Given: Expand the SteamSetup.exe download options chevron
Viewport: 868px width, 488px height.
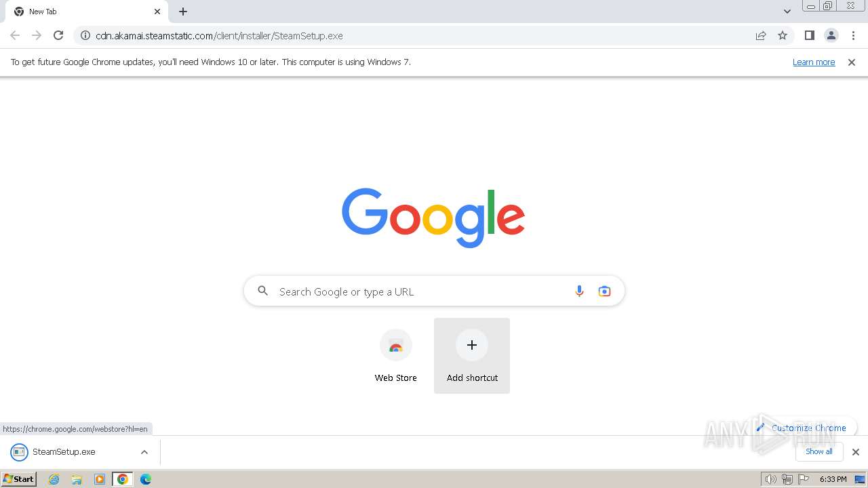Looking at the screenshot, I should coord(144,452).
